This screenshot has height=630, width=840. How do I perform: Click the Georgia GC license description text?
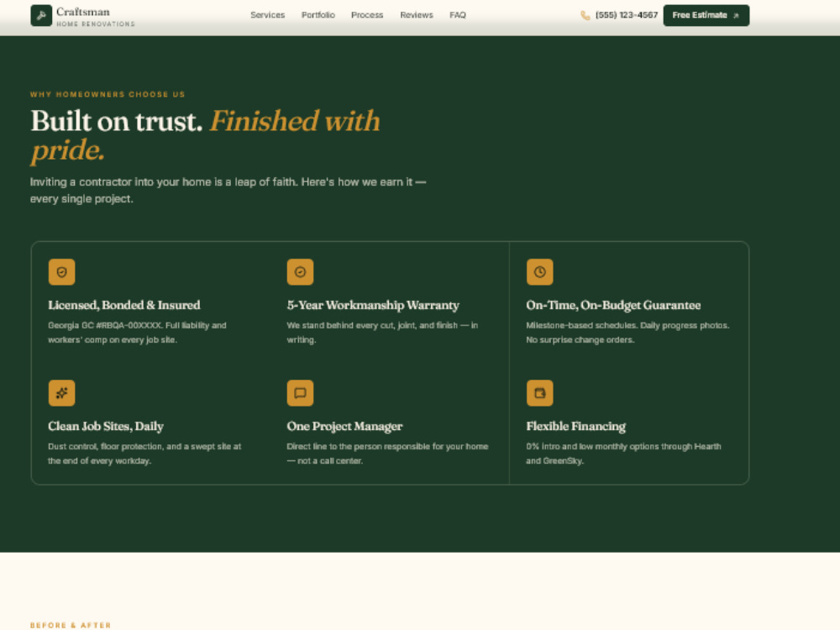point(137,333)
